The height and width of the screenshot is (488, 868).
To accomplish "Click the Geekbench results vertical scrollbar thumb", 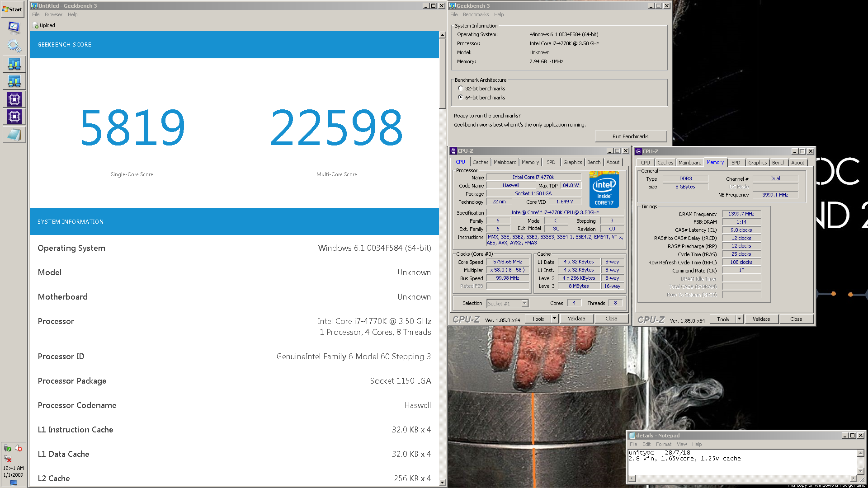I will point(442,74).
